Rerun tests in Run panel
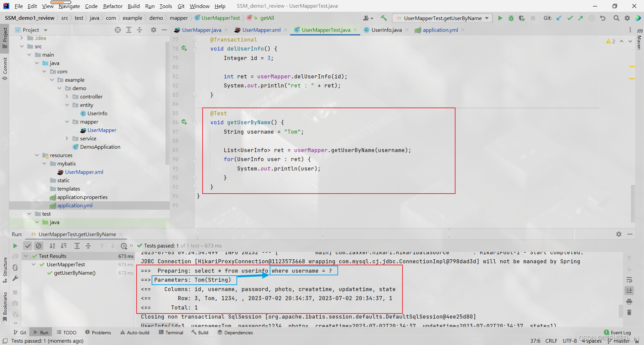644x345 pixels. click(15, 246)
